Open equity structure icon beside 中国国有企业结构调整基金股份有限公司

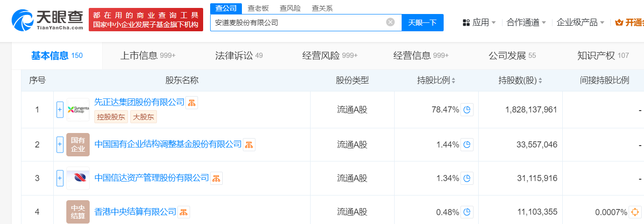(x=249, y=145)
